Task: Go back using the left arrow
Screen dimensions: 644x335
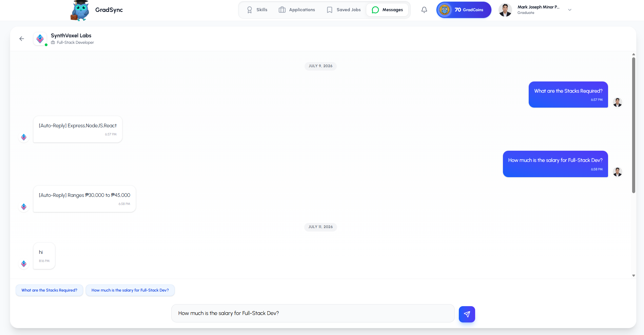Action: pyautogui.click(x=22, y=39)
